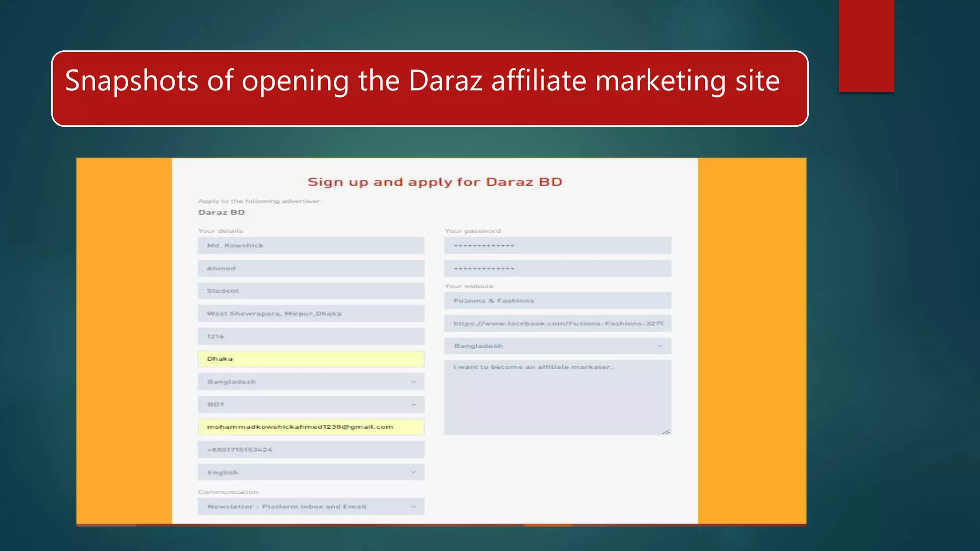Click the facebook.com website URL field

tap(557, 323)
